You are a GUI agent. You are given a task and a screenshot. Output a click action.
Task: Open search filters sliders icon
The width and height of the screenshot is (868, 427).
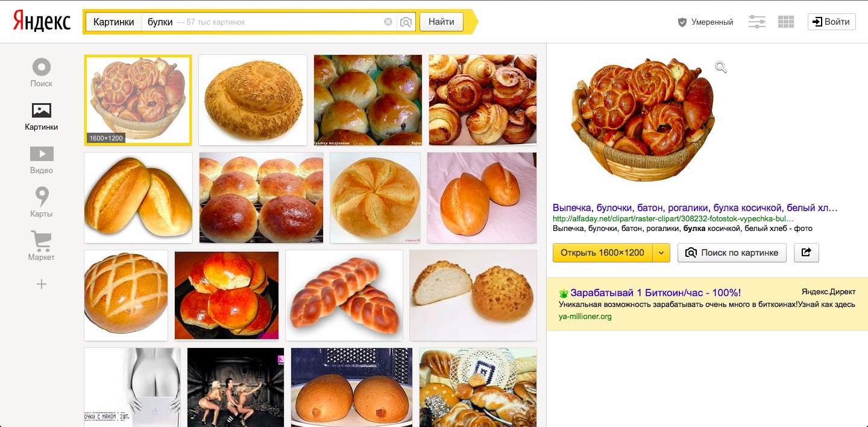coord(757,22)
